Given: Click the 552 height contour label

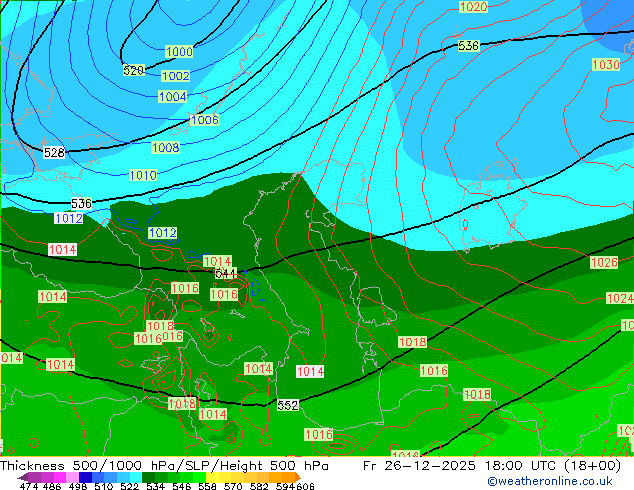Looking at the screenshot, I should [288, 405].
